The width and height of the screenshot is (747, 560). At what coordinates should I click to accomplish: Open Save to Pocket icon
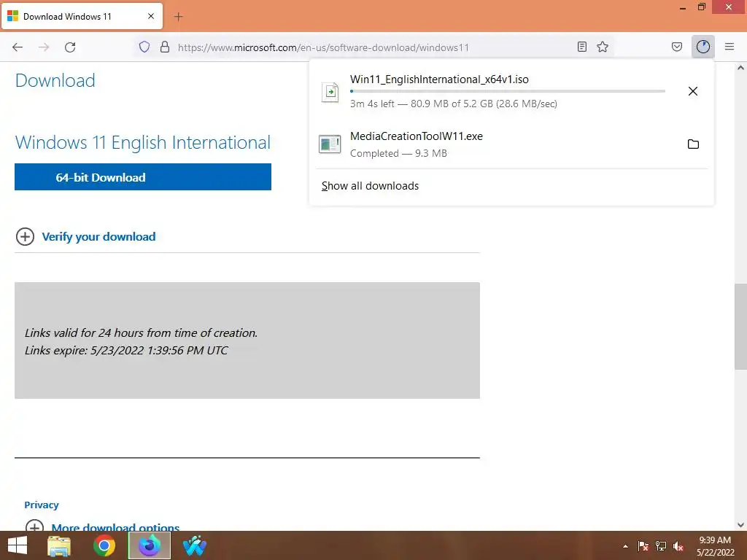click(677, 47)
